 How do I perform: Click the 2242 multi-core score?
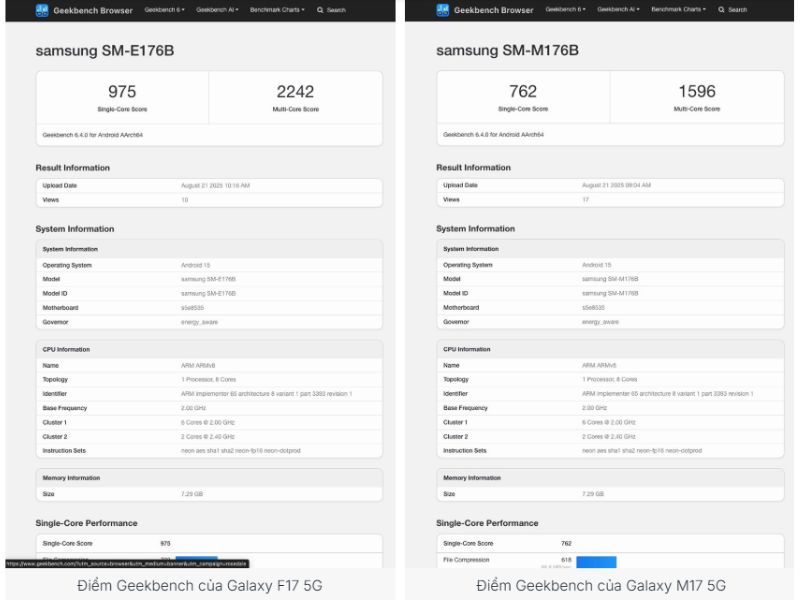click(295, 91)
